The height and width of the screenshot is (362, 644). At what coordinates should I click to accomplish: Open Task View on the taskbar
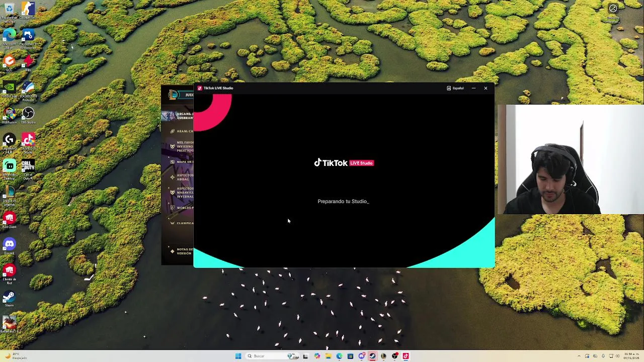click(305, 356)
